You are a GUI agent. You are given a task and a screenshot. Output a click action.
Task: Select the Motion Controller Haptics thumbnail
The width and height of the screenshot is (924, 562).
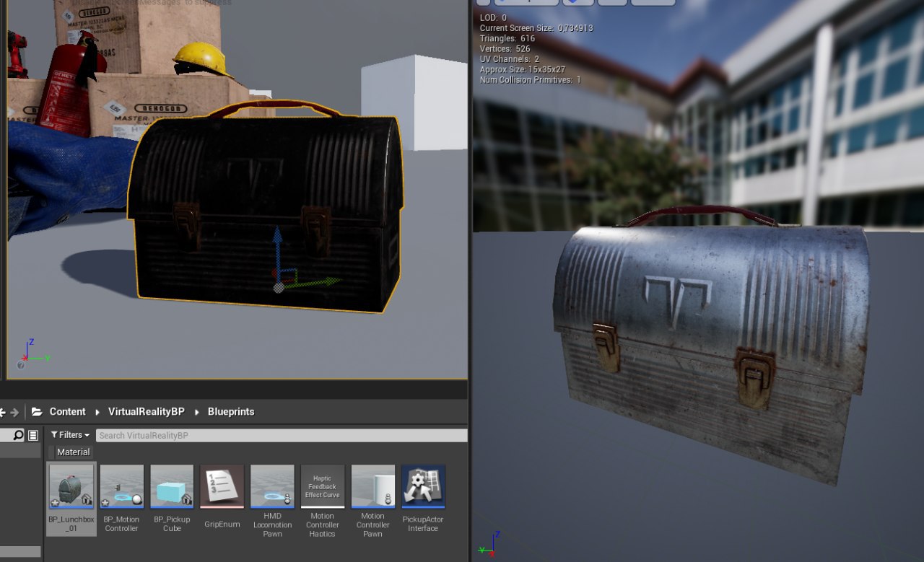(323, 487)
